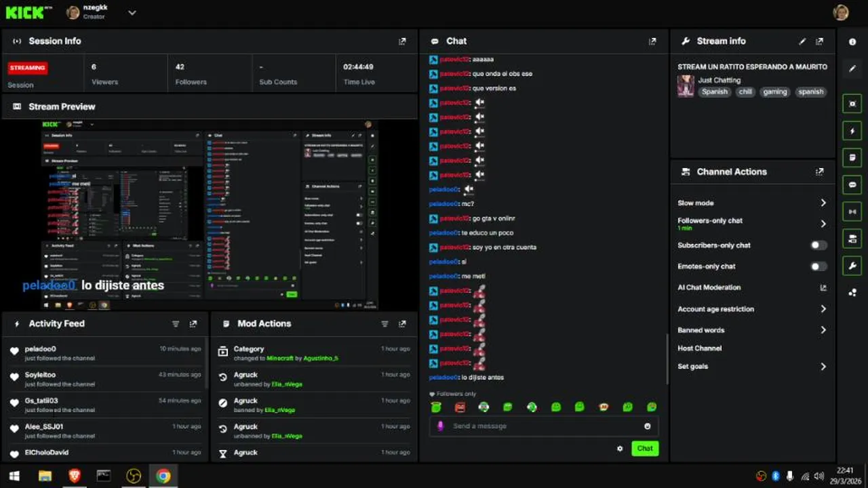Click the chill tag chip

pyautogui.click(x=745, y=91)
